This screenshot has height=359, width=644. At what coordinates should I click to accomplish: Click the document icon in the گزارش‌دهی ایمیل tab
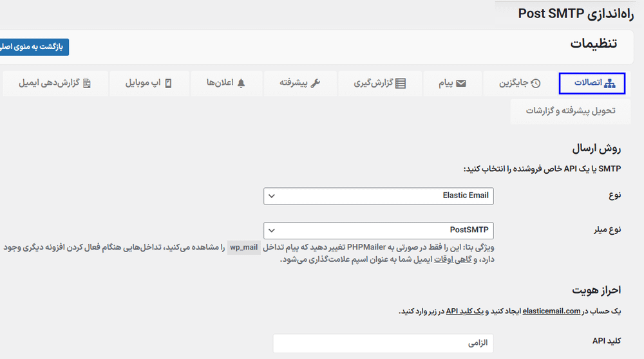[87, 83]
